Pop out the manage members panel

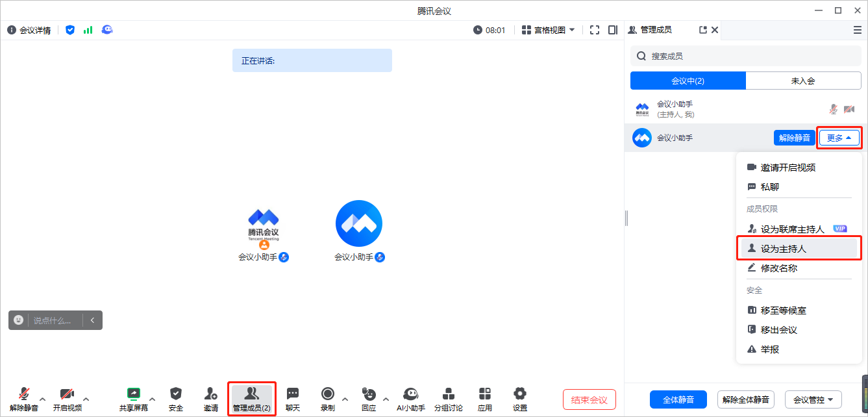point(702,30)
